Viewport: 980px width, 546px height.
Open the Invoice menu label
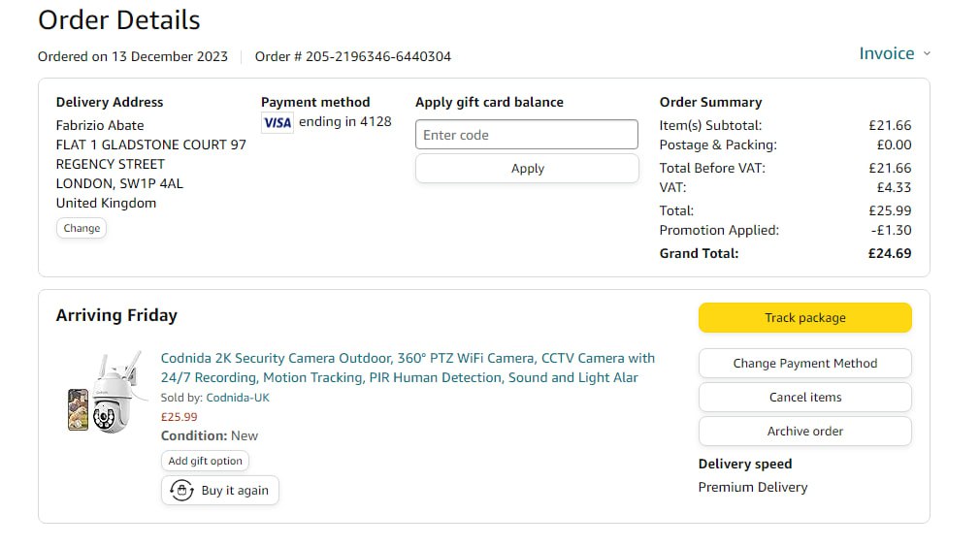pyautogui.click(x=886, y=53)
